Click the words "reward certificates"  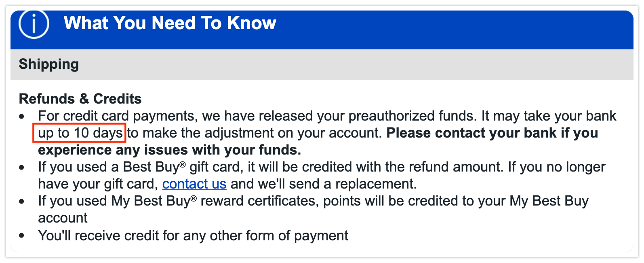click(258, 201)
